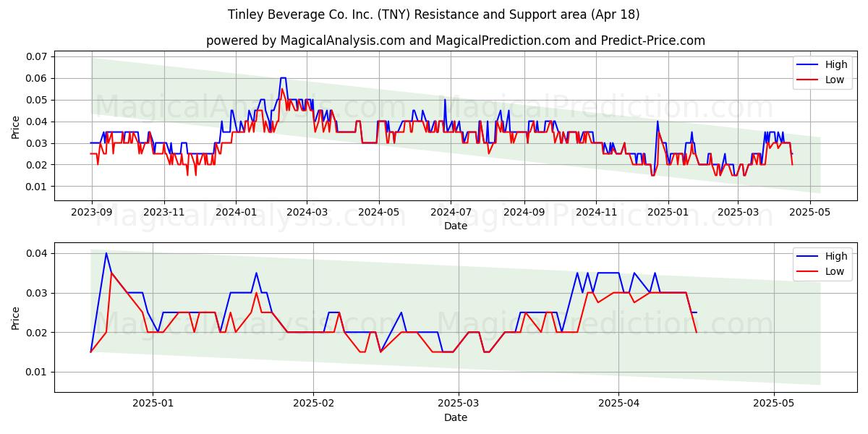Click the '2025-05' tick label on the bottom chart
The width and height of the screenshot is (868, 434).
[774, 404]
